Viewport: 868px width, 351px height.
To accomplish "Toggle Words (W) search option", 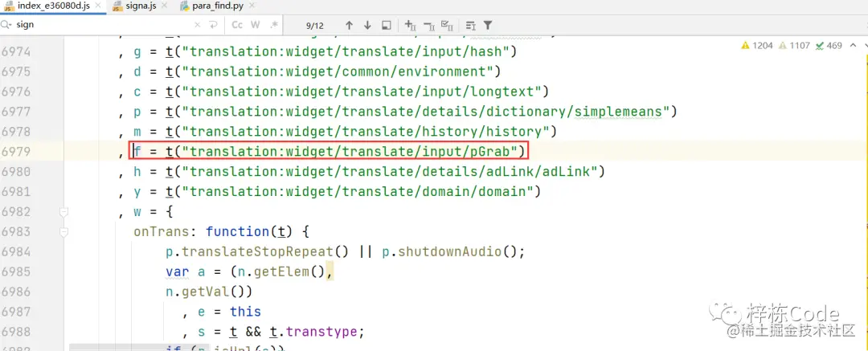I will click(x=256, y=25).
